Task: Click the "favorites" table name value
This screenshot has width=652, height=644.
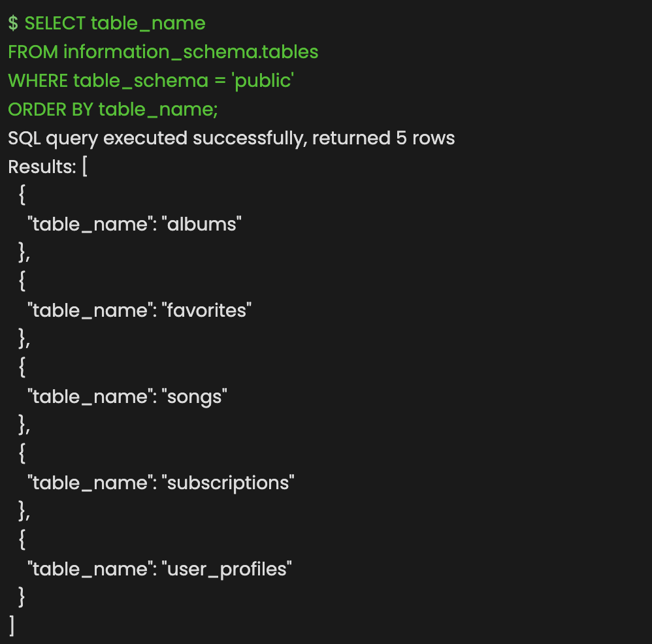Action: [x=206, y=310]
